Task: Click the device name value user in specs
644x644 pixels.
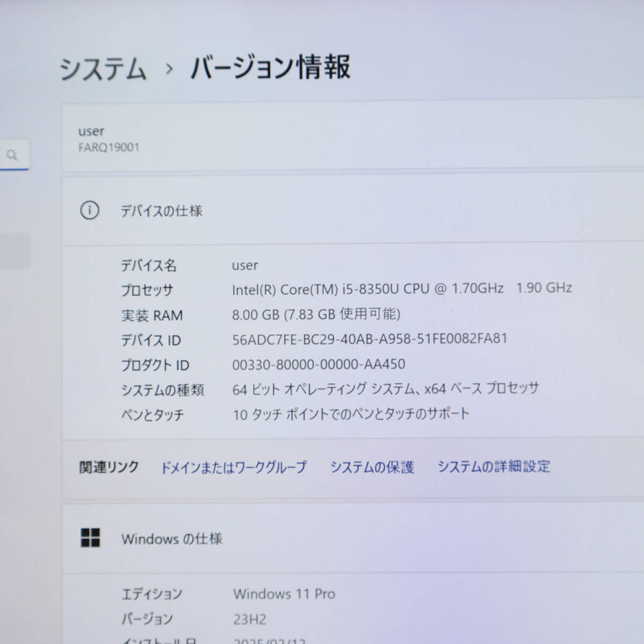Action: pos(245,265)
